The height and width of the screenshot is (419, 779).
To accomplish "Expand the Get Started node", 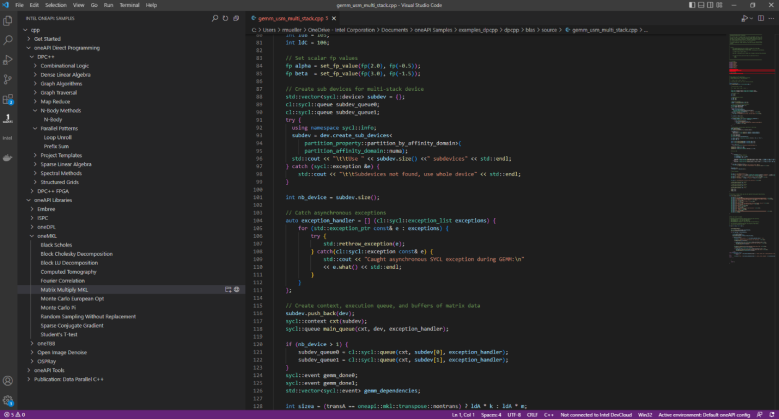I will coord(29,39).
